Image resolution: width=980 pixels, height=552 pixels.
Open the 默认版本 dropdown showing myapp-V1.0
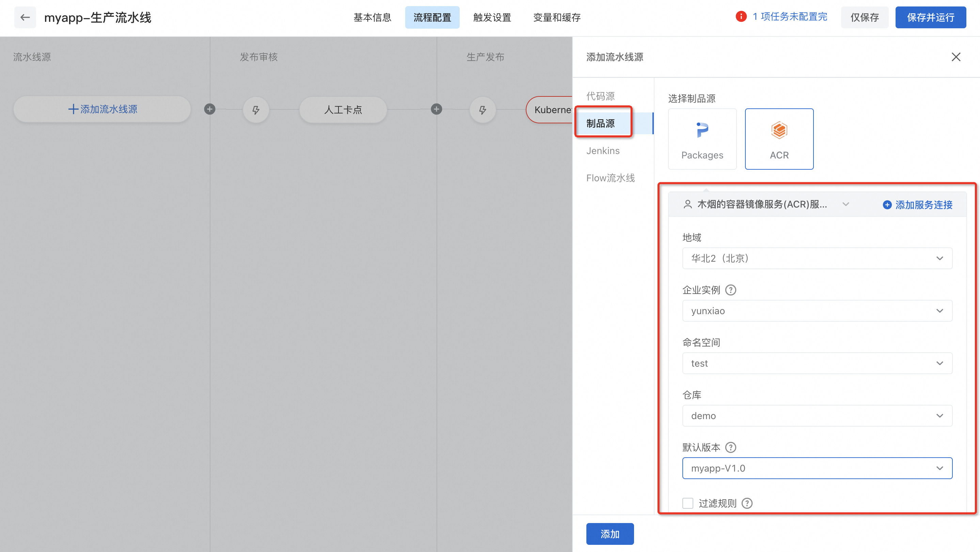tap(817, 468)
